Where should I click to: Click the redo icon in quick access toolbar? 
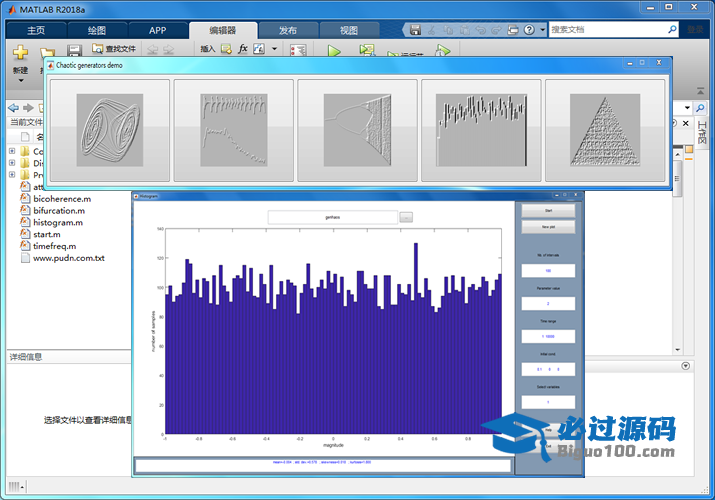(x=496, y=30)
